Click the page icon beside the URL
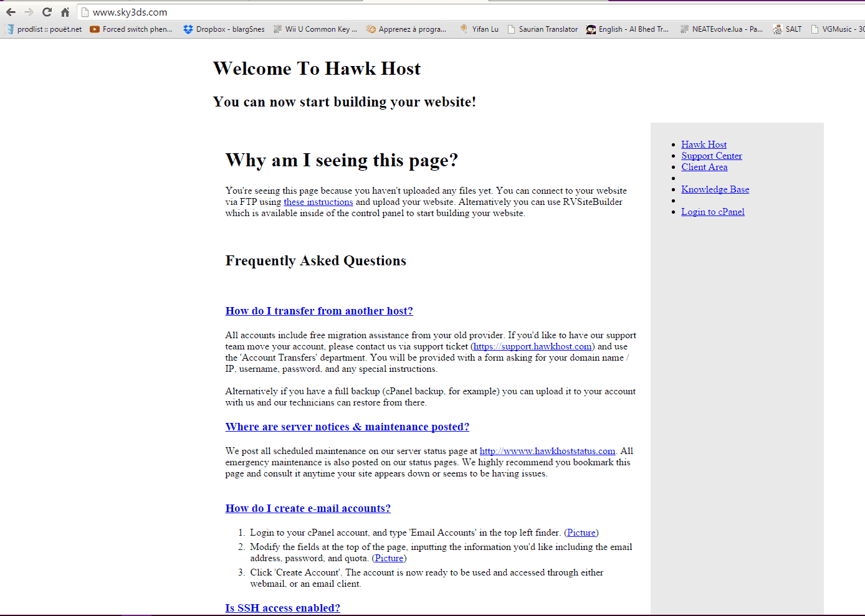The height and width of the screenshot is (616, 865). [85, 12]
